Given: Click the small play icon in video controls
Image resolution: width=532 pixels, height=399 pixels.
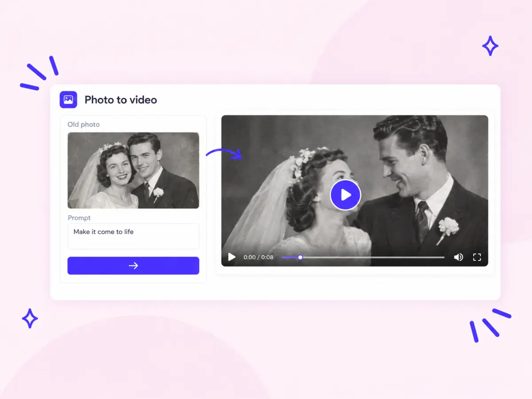Looking at the screenshot, I should (231, 257).
